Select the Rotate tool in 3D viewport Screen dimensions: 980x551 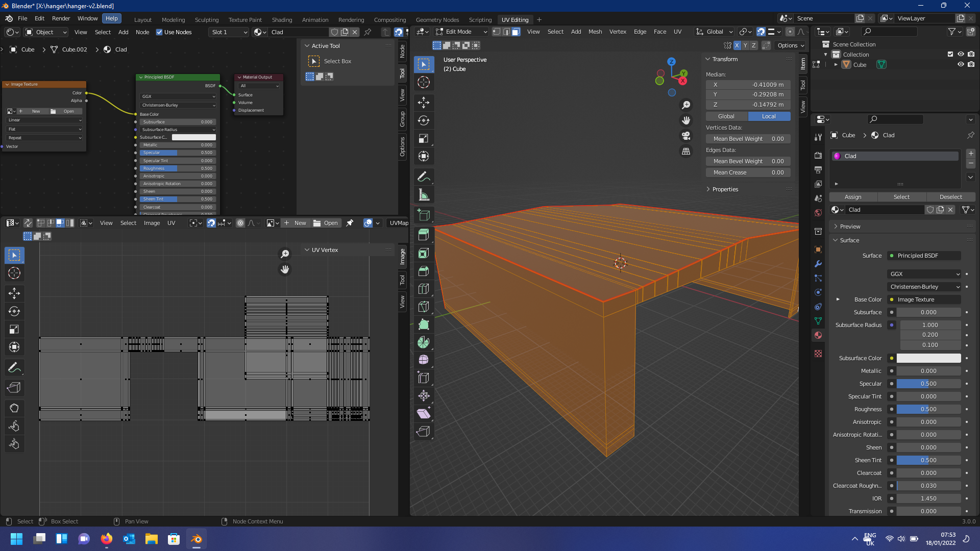(424, 120)
